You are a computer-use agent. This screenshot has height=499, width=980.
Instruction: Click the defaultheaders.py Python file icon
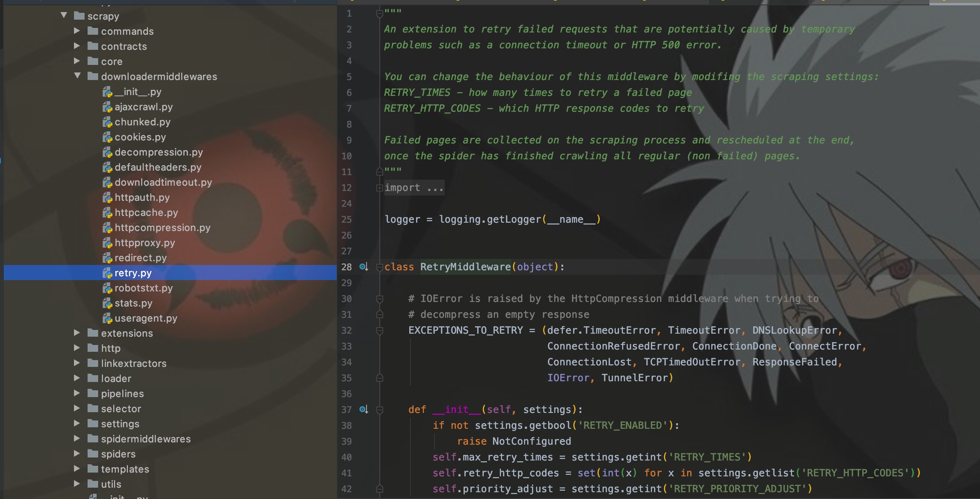point(107,167)
